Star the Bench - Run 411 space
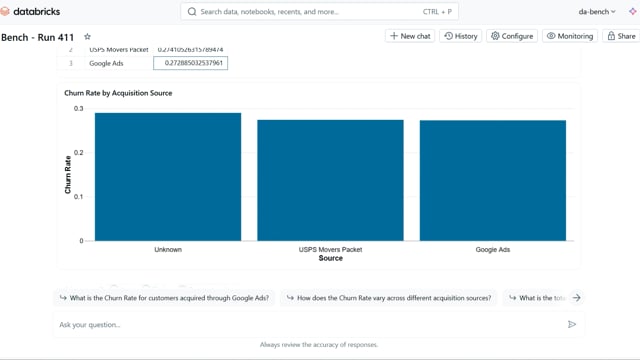The image size is (640, 360). pos(87,37)
